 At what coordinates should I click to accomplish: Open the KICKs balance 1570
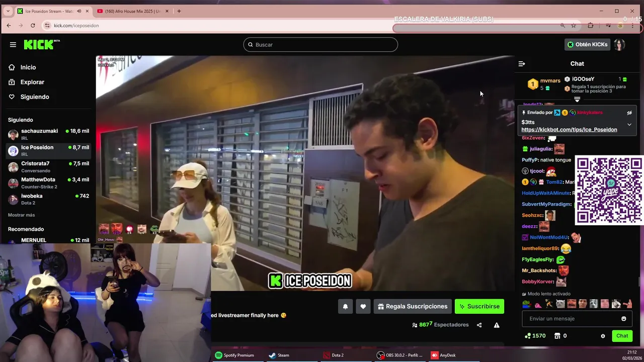(x=535, y=336)
